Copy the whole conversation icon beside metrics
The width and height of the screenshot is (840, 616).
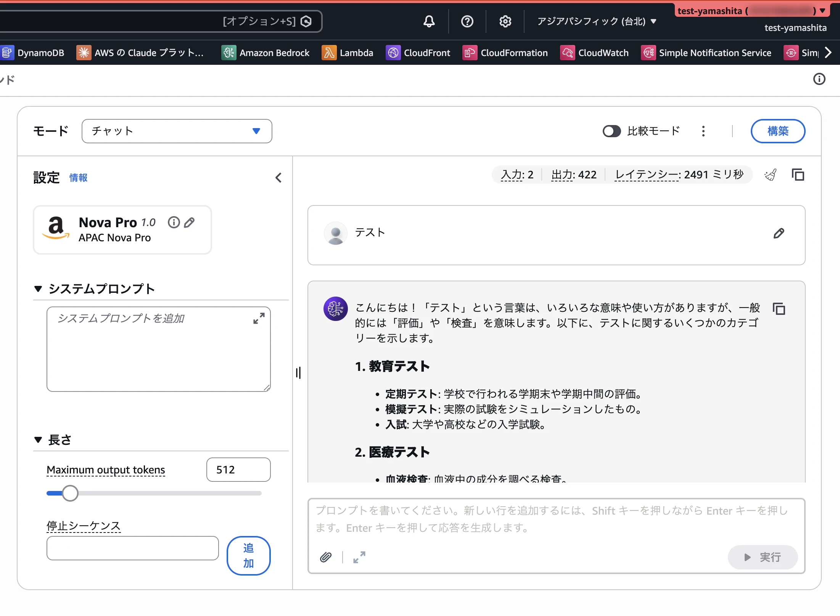tap(798, 175)
